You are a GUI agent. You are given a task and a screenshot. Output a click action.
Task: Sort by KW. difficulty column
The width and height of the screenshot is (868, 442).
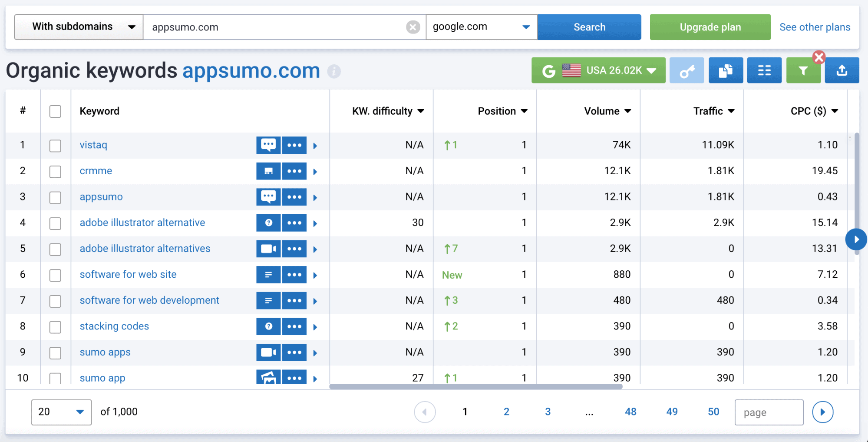coord(388,111)
